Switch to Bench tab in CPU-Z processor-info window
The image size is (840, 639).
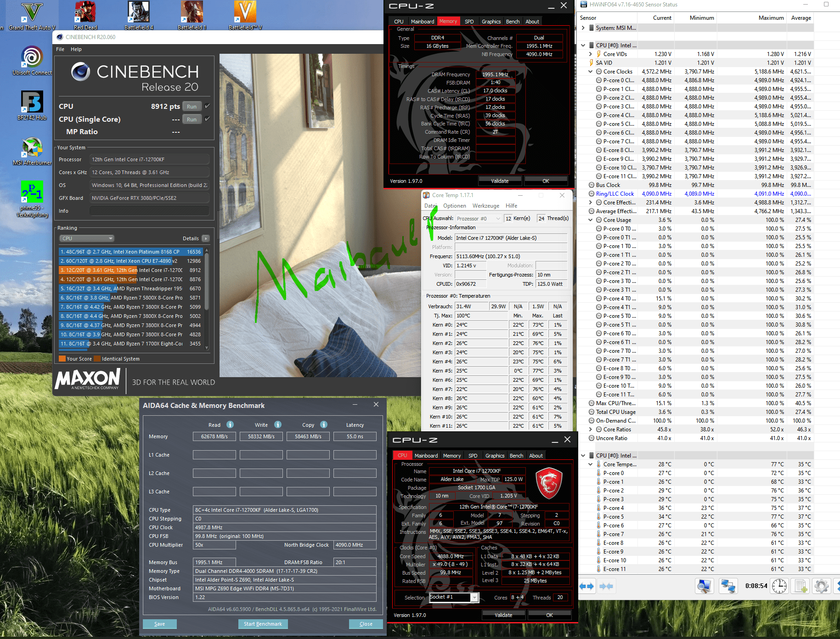(x=516, y=456)
